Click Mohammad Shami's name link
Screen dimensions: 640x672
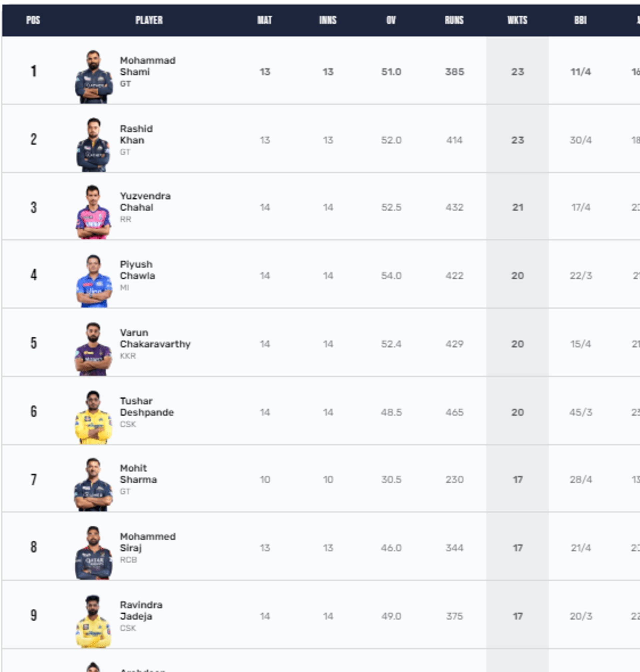click(147, 66)
